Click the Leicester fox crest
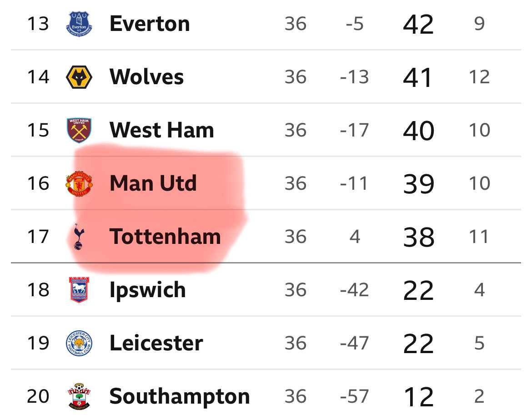Image resolution: width=532 pixels, height=420 pixels. [79, 343]
